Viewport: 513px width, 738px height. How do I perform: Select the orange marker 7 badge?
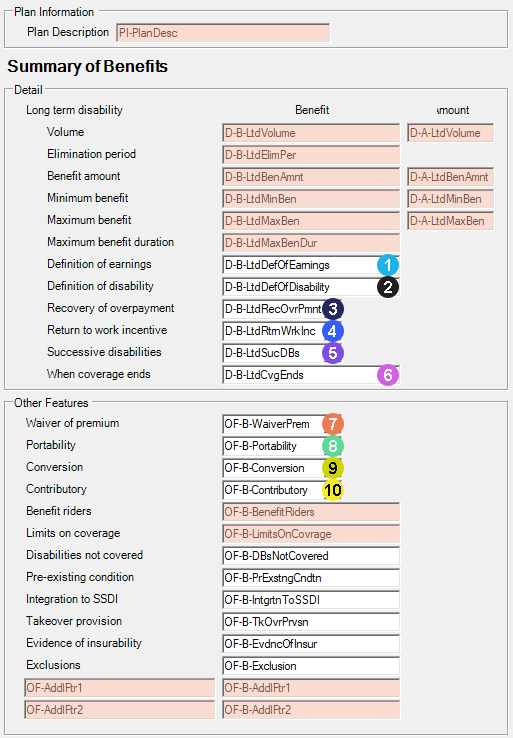(x=333, y=424)
